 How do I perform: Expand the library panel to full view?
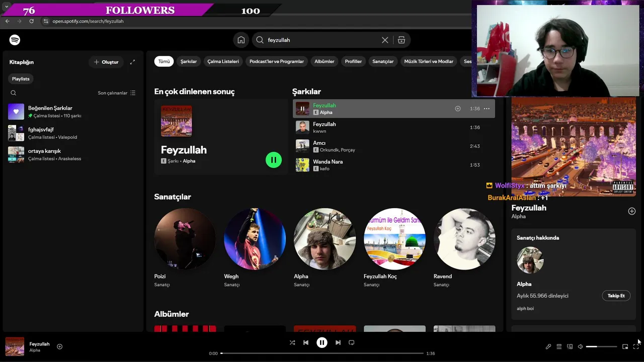tap(132, 62)
